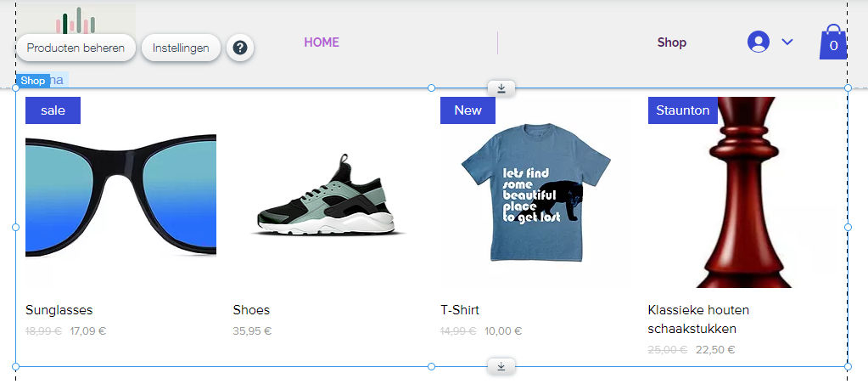This screenshot has width=868, height=384.
Task: Click the top stretch download handle icon
Action: pos(501,88)
